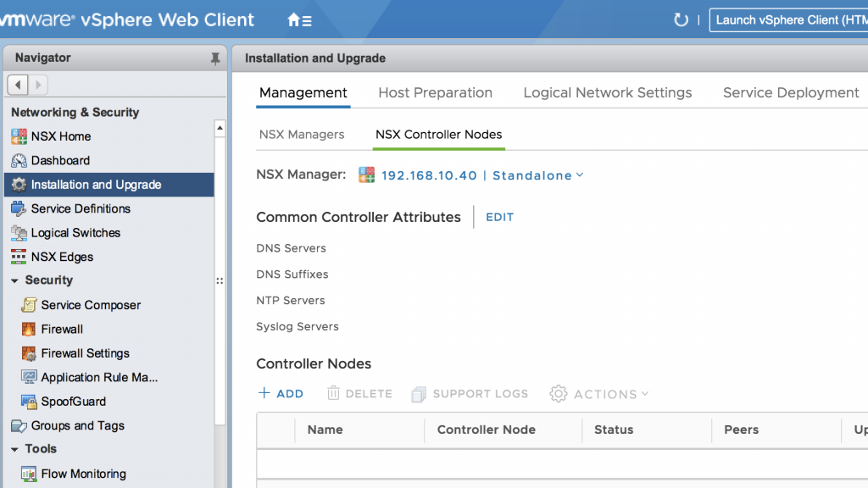Image resolution: width=868 pixels, height=488 pixels.
Task: Open Dashboard in navigator
Action: [60, 160]
